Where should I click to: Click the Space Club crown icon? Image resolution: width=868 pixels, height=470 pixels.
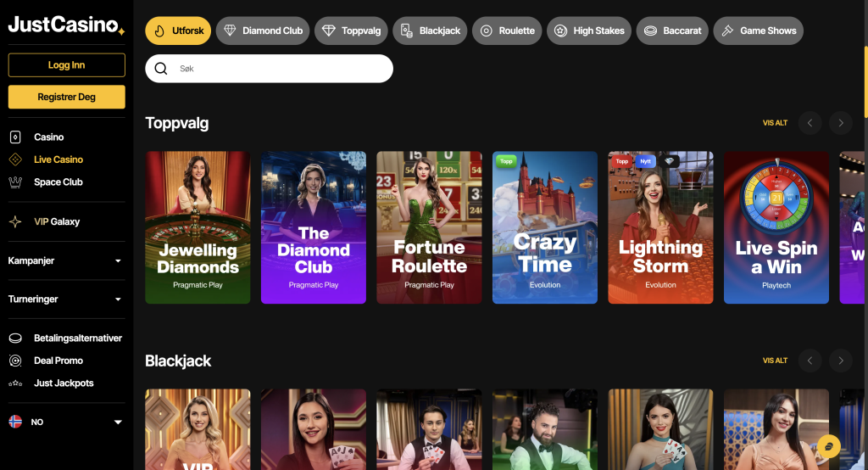coord(15,182)
